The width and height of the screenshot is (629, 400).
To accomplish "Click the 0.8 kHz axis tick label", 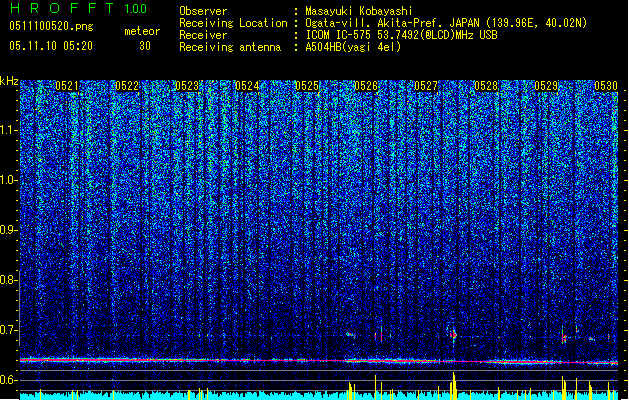I will pos(8,280).
